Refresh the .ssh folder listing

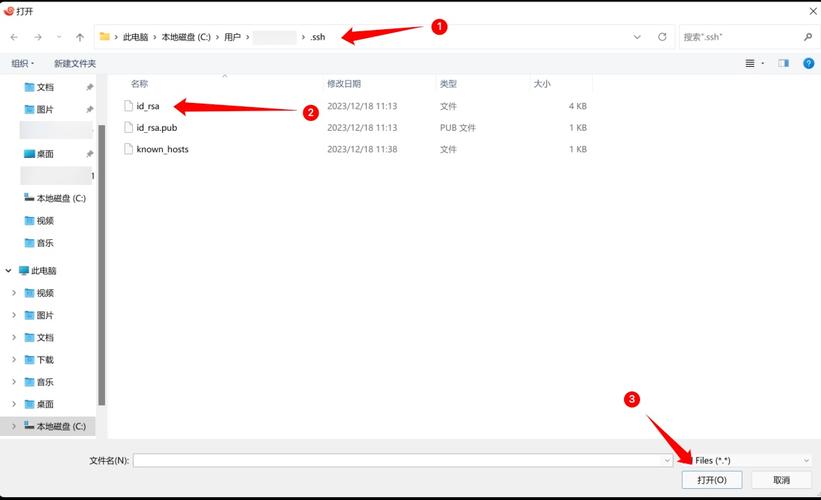pyautogui.click(x=662, y=37)
